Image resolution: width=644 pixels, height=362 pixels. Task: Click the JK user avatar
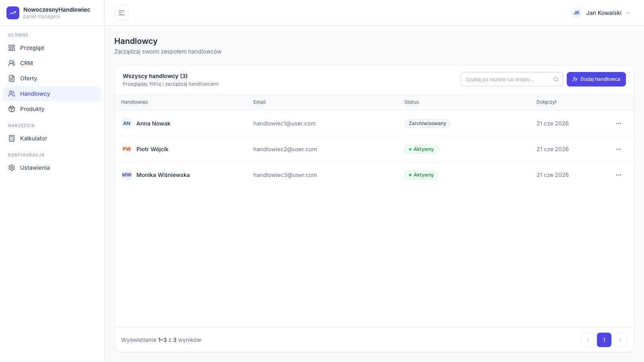[576, 13]
